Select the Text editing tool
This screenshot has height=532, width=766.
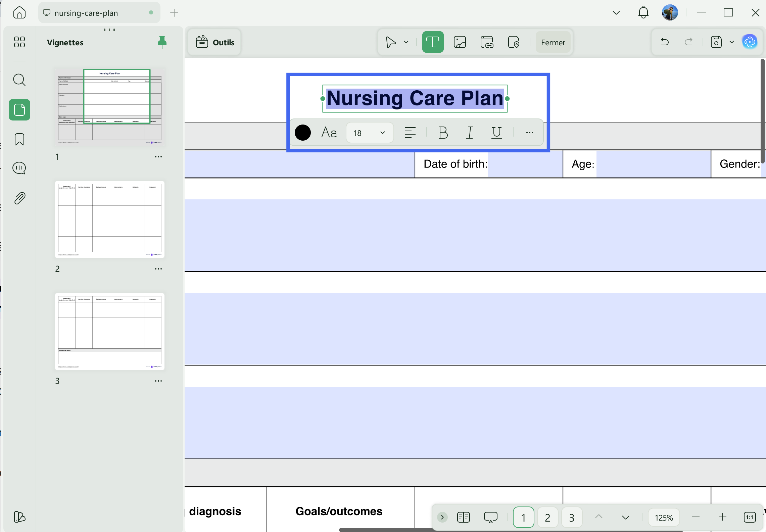[433, 42]
